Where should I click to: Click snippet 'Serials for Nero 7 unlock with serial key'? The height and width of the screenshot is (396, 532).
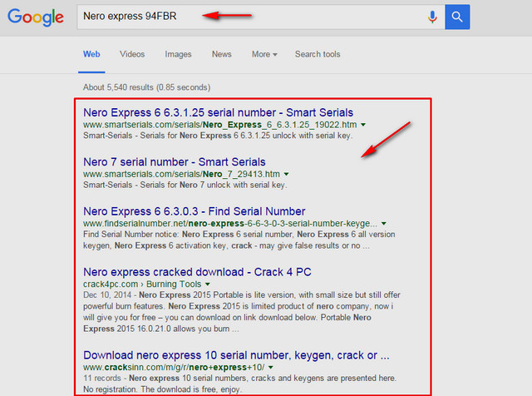pyautogui.click(x=185, y=185)
